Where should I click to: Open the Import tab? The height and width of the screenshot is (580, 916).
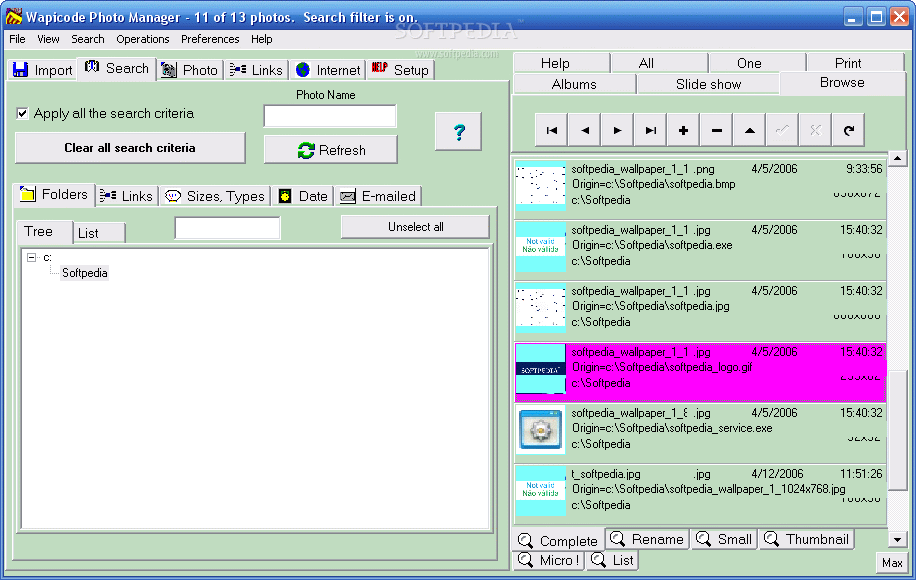(x=43, y=70)
